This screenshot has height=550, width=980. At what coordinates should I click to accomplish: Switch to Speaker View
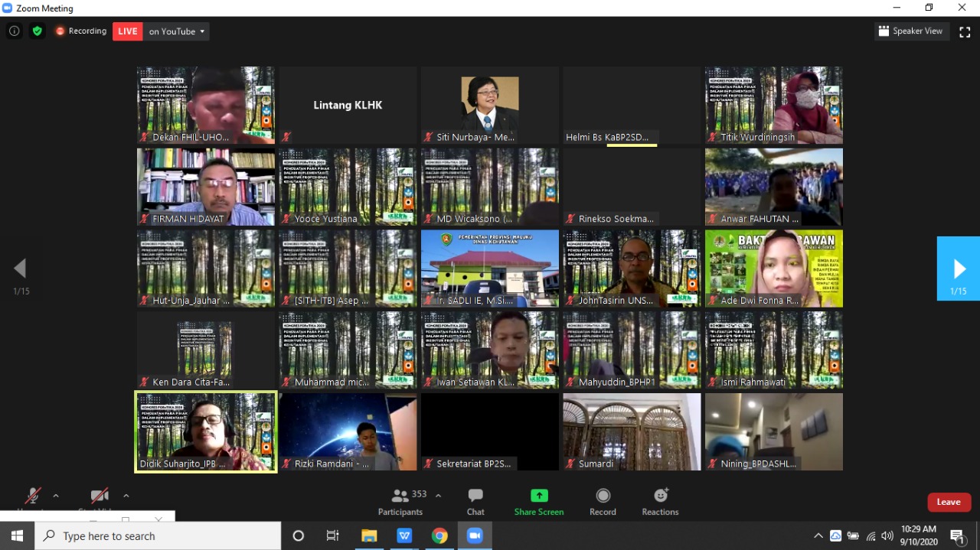[911, 31]
